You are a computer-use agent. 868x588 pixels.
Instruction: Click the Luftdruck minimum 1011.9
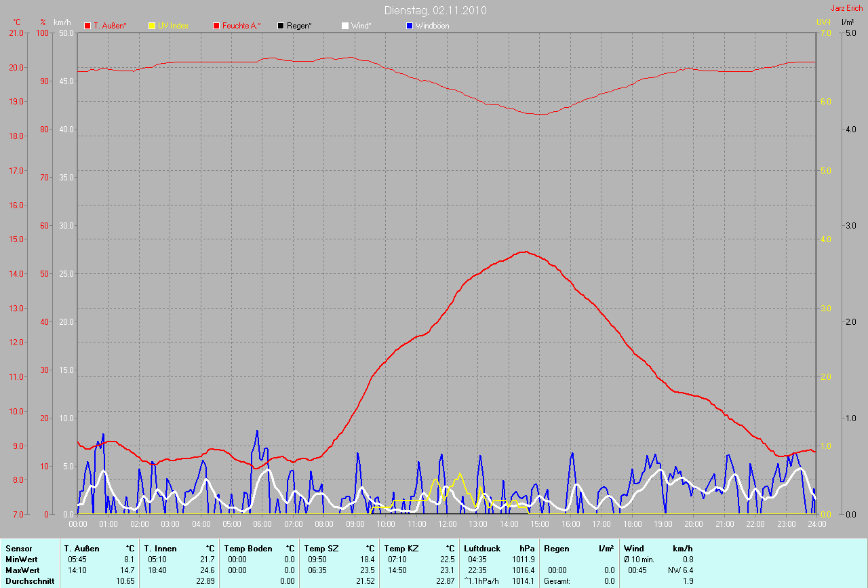click(x=524, y=560)
